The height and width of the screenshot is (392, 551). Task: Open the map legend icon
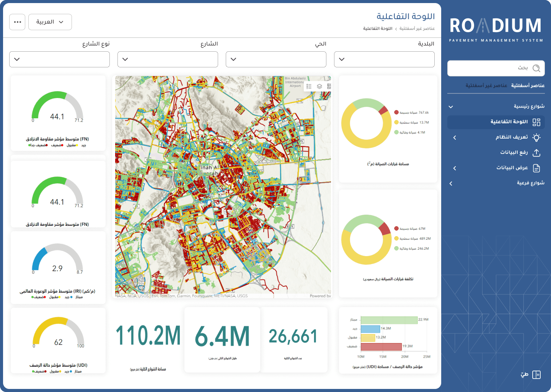(309, 87)
